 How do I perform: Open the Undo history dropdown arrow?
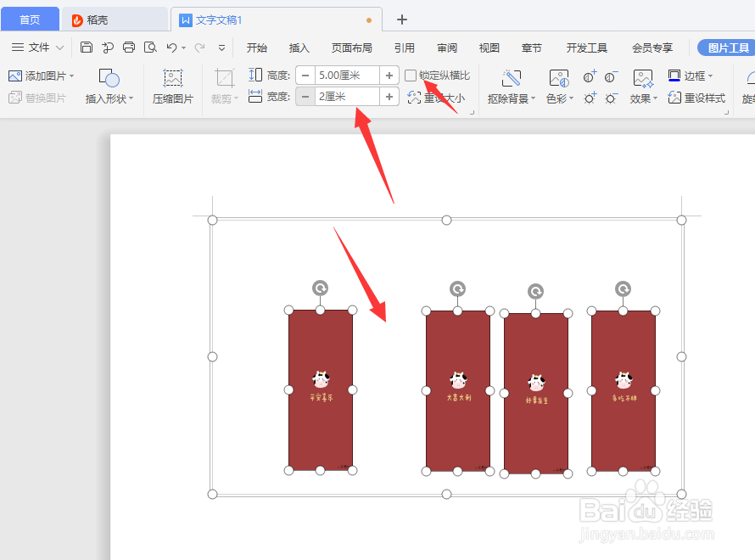click(x=184, y=48)
